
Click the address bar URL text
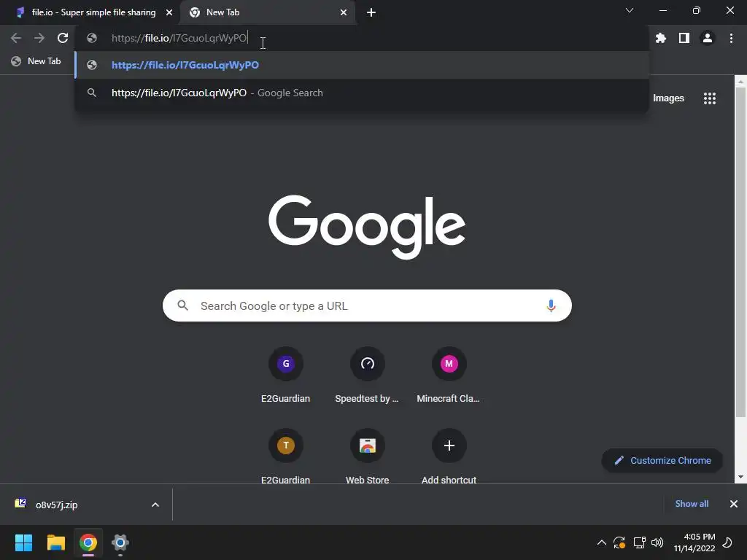click(179, 38)
